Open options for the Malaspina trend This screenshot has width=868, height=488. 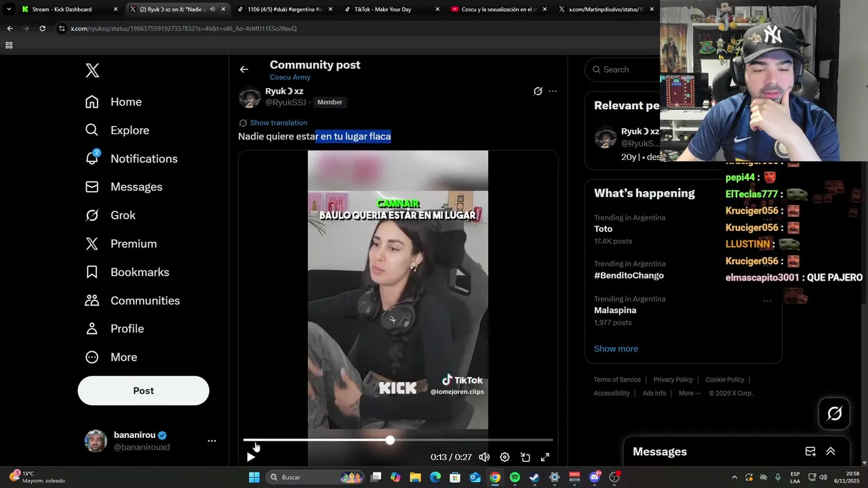[x=767, y=300]
